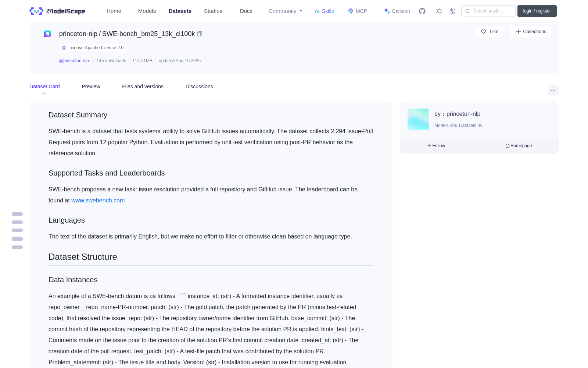The height and width of the screenshot is (368, 588).
Task: Click the Civision star icon
Action: coord(387,11)
